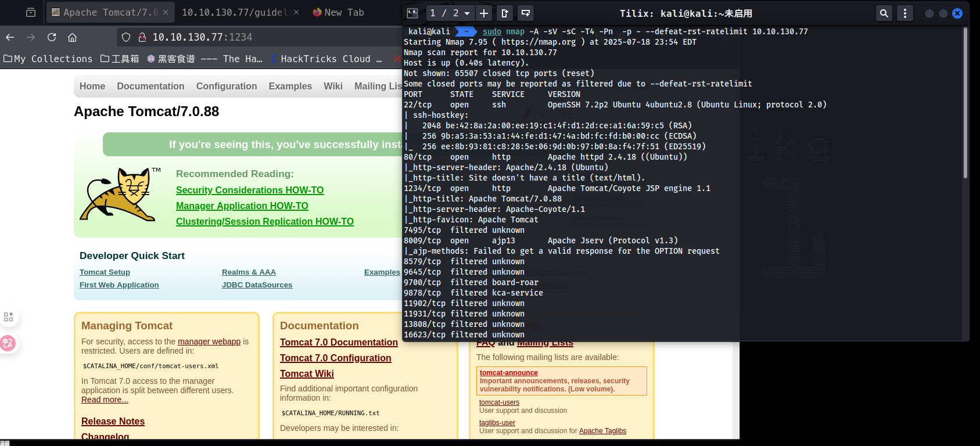Expand the Tilix session 1 / 2 dropdown

[450, 13]
